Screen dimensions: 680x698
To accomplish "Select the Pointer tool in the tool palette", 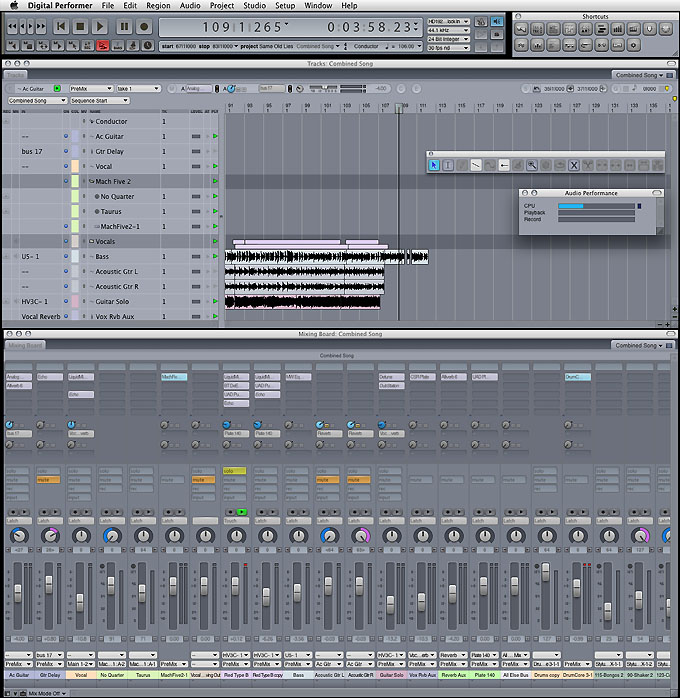I will click(x=433, y=166).
